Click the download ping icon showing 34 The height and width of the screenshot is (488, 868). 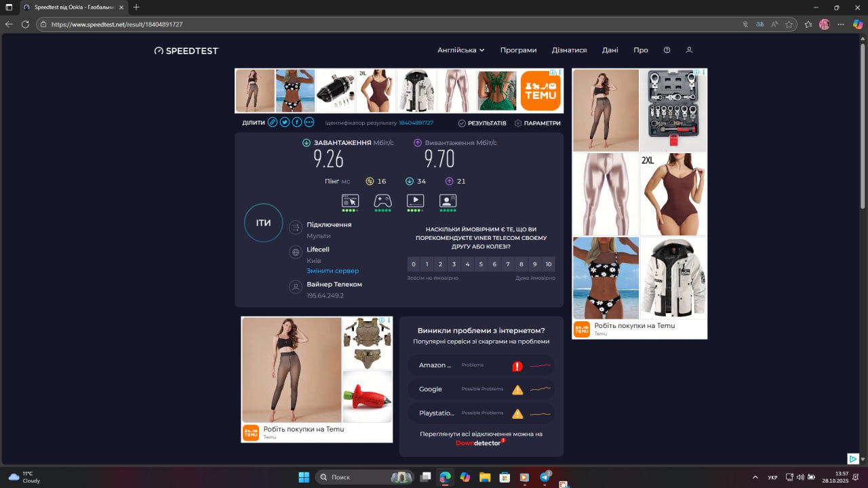[x=410, y=181]
